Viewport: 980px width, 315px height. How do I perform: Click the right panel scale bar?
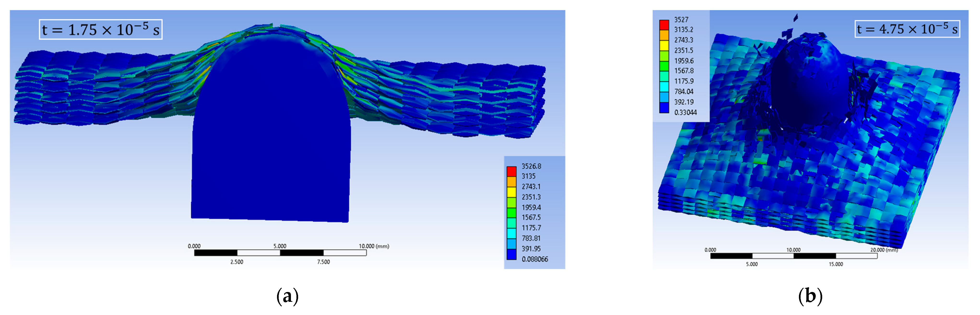coord(794,256)
